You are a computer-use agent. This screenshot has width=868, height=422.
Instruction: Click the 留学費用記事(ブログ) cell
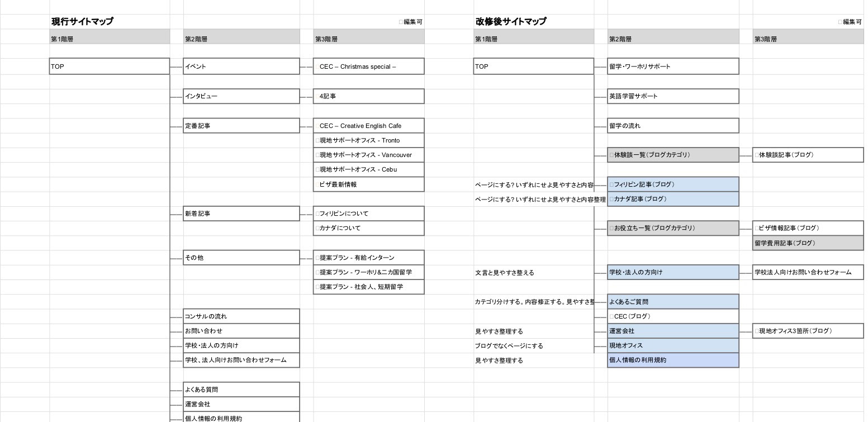[x=808, y=243]
